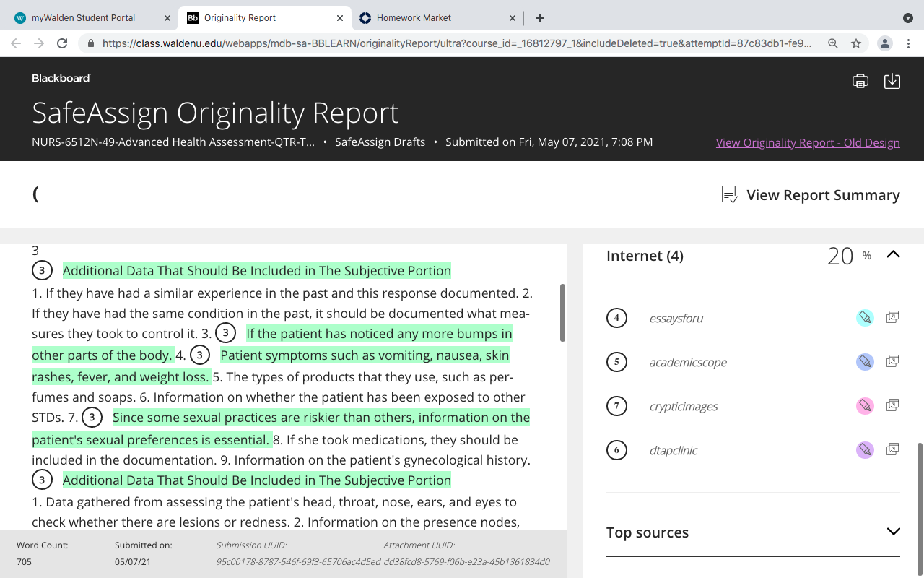Click the 'SafeAssign Drafts' breadcrumb text
This screenshot has width=924, height=578.
coord(380,142)
